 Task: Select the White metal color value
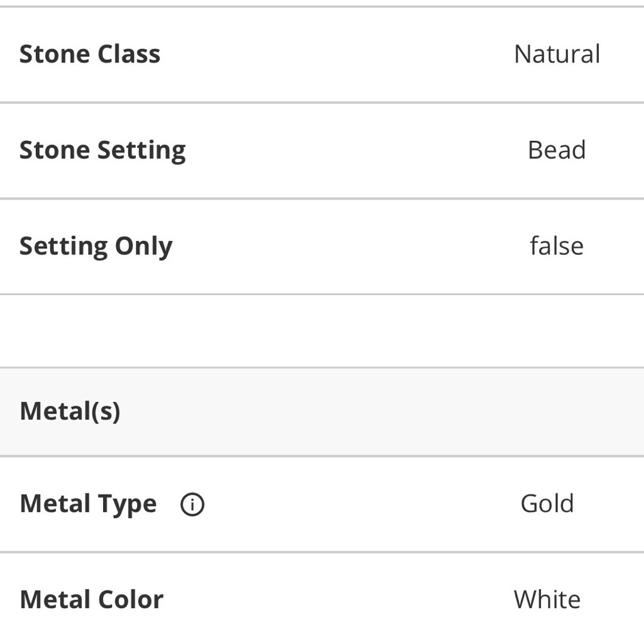point(547,600)
